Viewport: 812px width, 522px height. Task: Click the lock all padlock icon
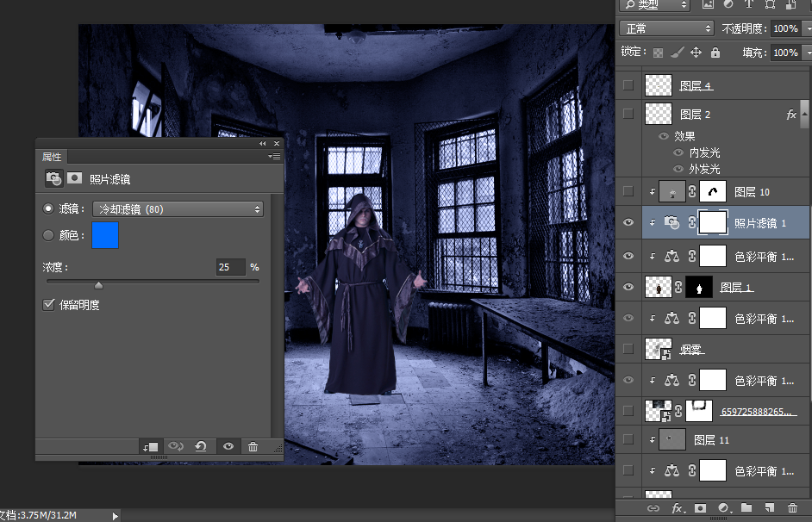tap(715, 53)
